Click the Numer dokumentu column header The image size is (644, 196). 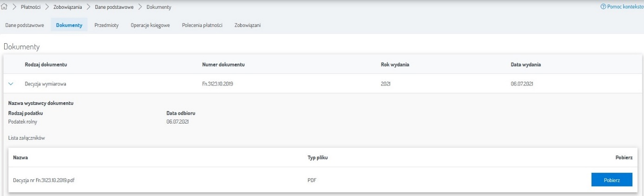tap(223, 65)
